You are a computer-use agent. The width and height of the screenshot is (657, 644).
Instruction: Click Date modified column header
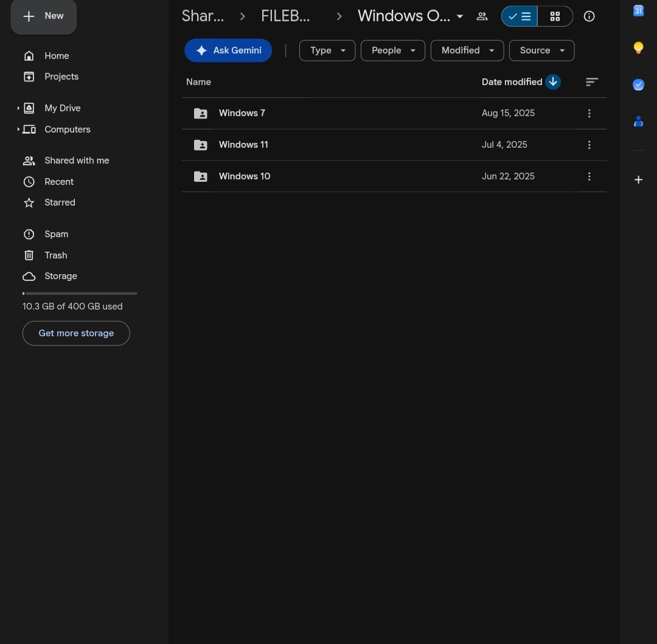coord(512,82)
